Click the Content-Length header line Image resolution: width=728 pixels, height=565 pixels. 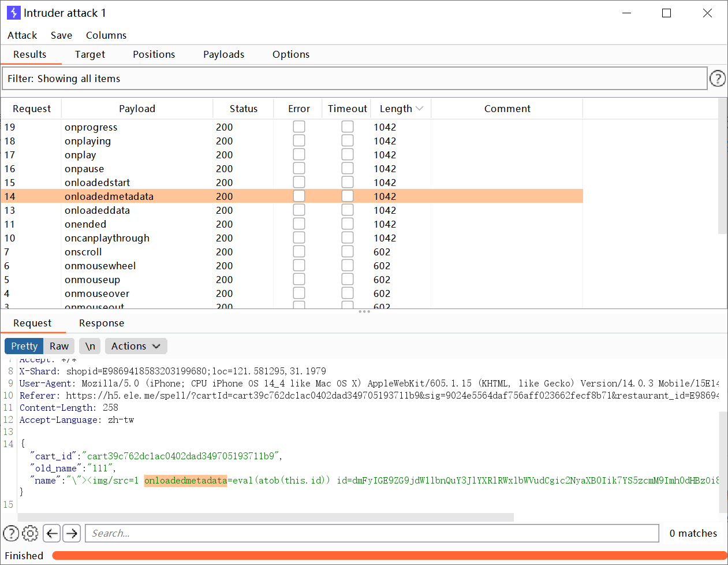click(69, 408)
